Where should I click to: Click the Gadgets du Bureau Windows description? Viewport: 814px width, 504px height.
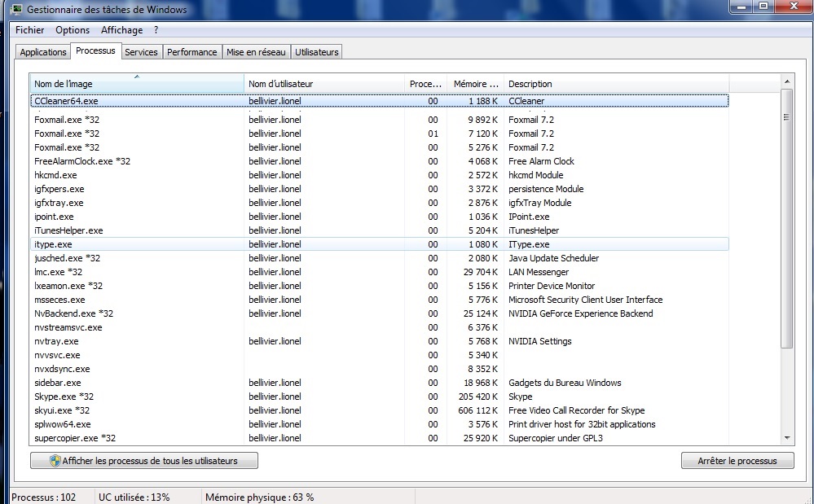[565, 382]
